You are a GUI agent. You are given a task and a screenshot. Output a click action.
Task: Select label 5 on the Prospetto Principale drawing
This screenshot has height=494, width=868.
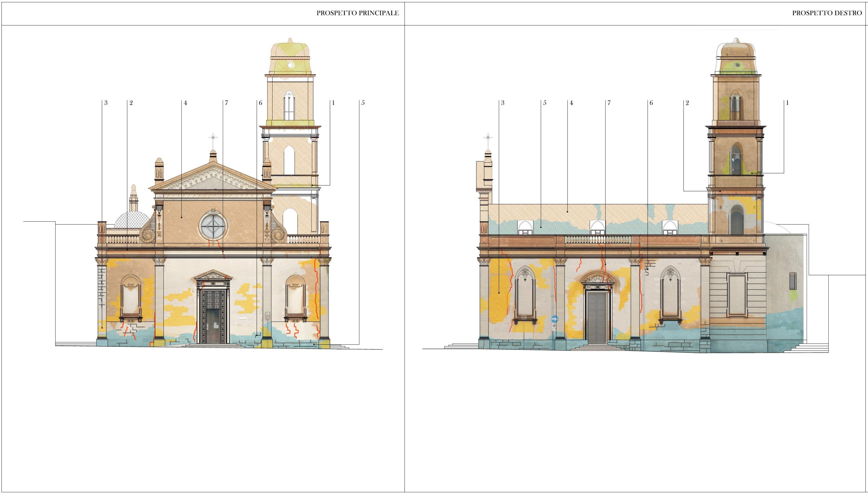362,103
